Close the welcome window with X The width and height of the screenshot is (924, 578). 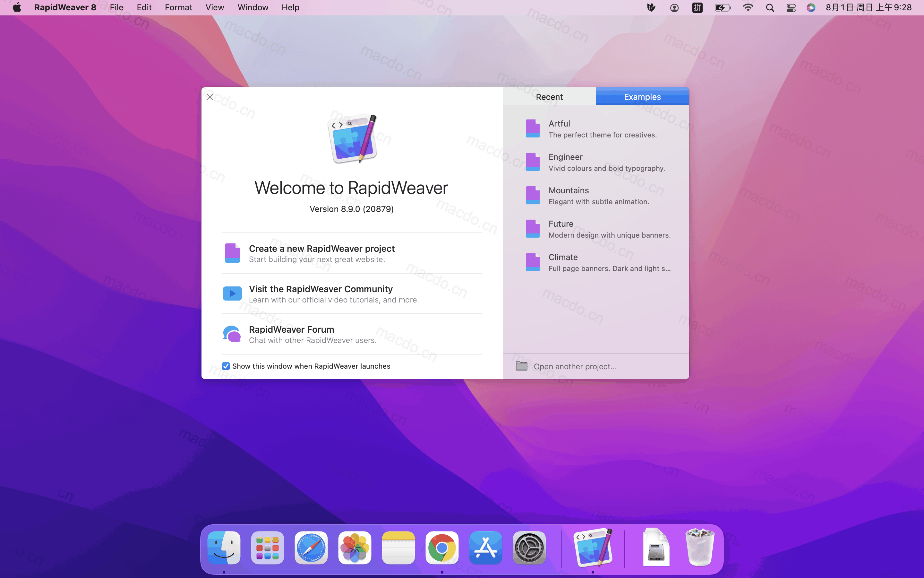[x=210, y=97]
